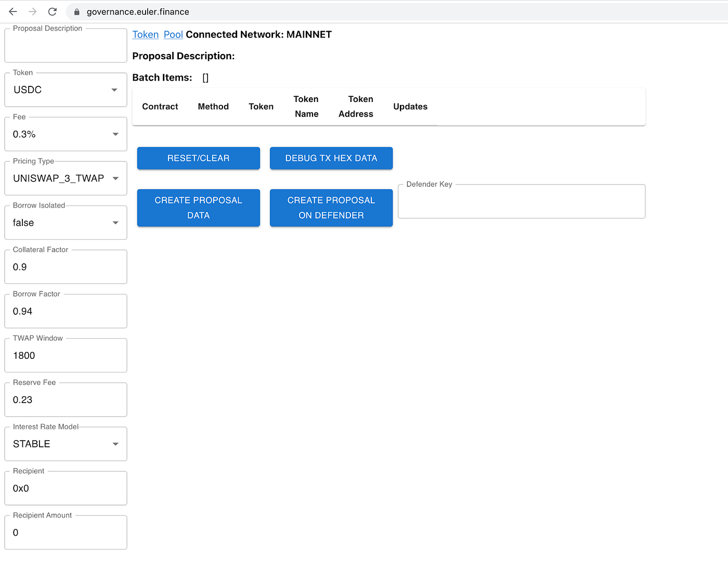Click Connected Network: MAINNET text
Viewport: 728px width, 568px height.
point(258,34)
